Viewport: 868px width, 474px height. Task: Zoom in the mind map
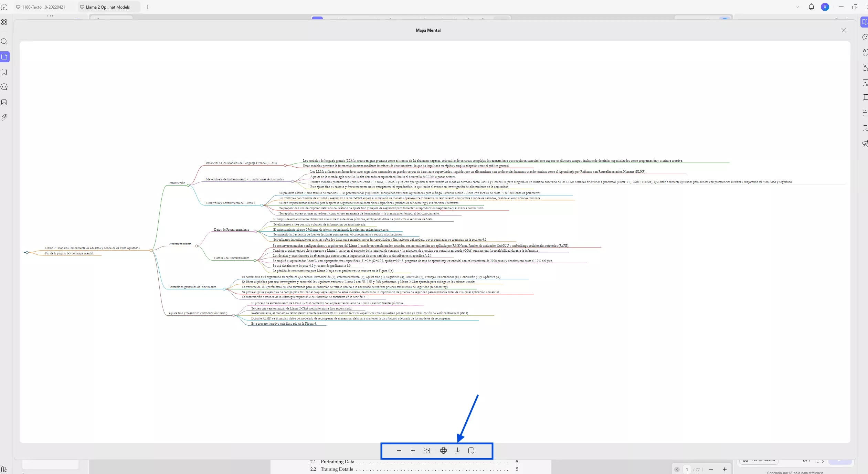click(x=413, y=451)
